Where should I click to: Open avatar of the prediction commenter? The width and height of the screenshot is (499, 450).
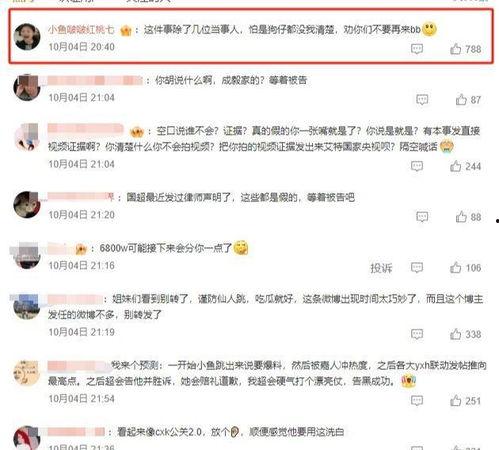click(27, 373)
